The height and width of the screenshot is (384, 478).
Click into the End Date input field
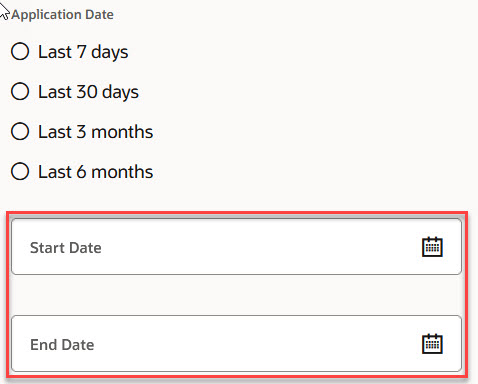tap(236, 344)
